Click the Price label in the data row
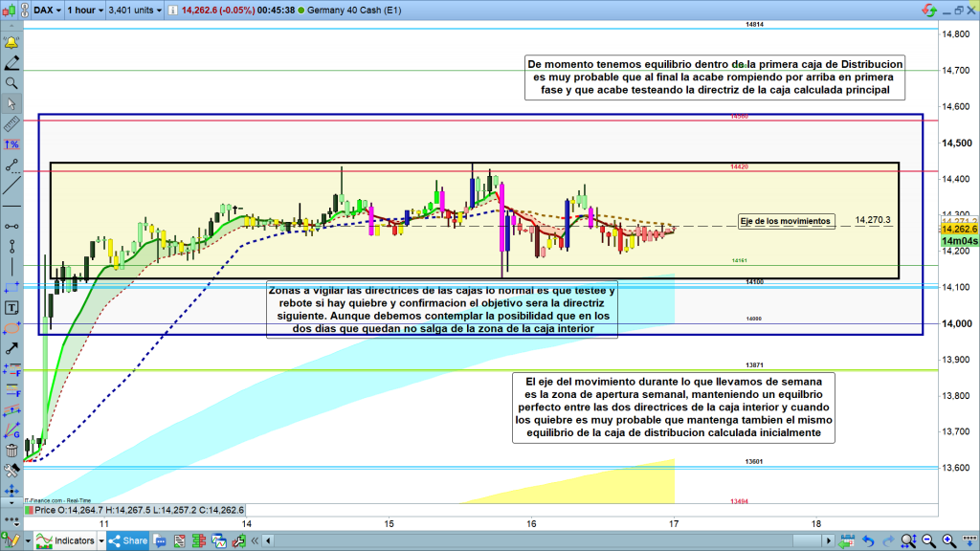980x551 pixels. pos(46,510)
